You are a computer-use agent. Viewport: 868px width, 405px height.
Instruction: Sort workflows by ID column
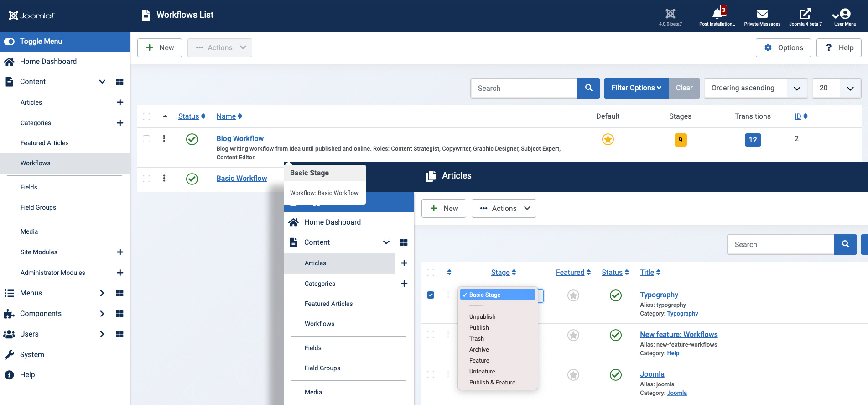pos(800,116)
